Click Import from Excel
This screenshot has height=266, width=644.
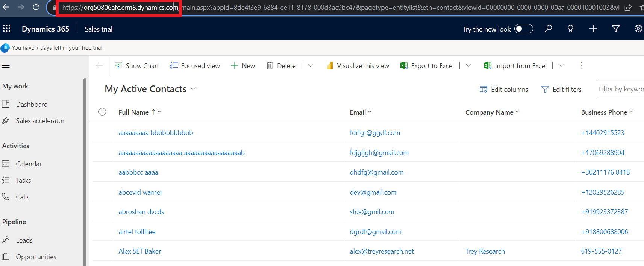(x=515, y=65)
